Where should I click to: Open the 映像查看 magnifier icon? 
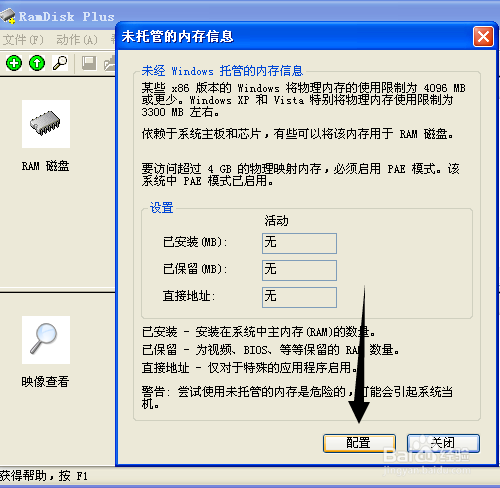[46, 340]
